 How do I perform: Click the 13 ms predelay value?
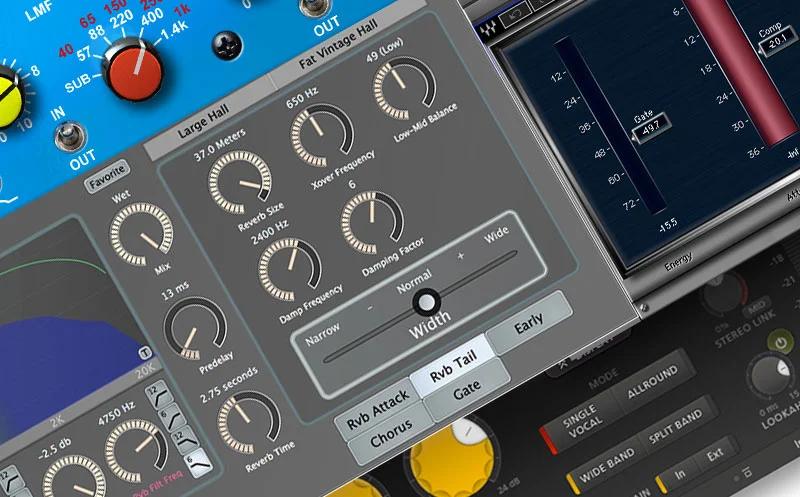pyautogui.click(x=175, y=290)
